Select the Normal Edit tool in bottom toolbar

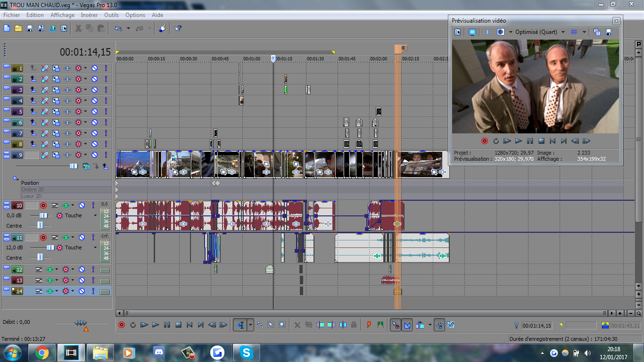(x=240, y=325)
